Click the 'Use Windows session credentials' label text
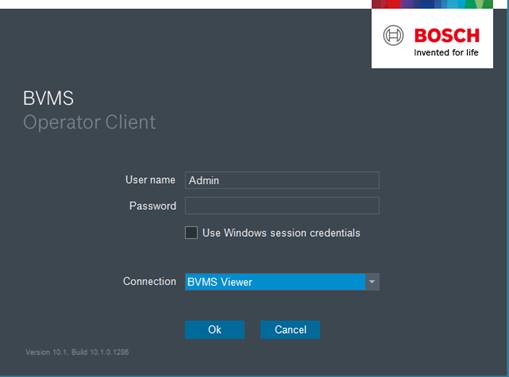This screenshot has width=509, height=377. [281, 233]
